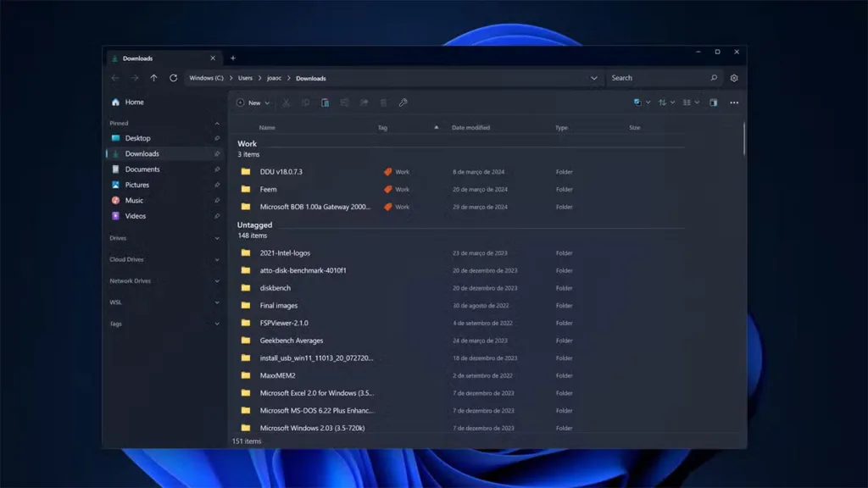868x488 pixels.
Task: Sort by Date modified column header
Action: [x=470, y=128]
